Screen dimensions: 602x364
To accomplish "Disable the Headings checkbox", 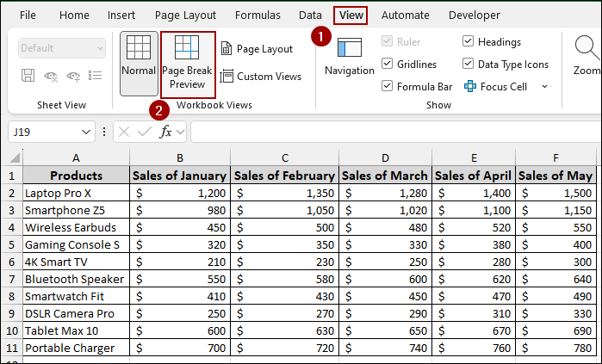I will (x=468, y=42).
